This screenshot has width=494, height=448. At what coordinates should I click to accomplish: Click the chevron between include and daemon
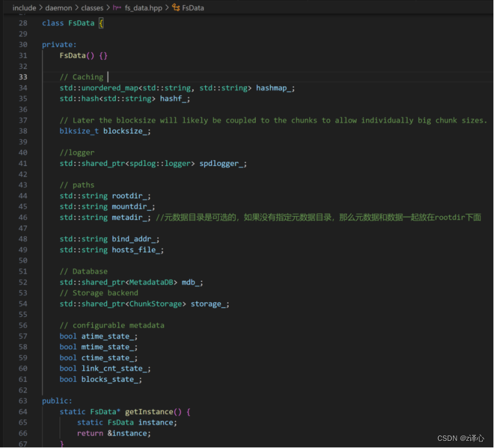tap(40, 8)
